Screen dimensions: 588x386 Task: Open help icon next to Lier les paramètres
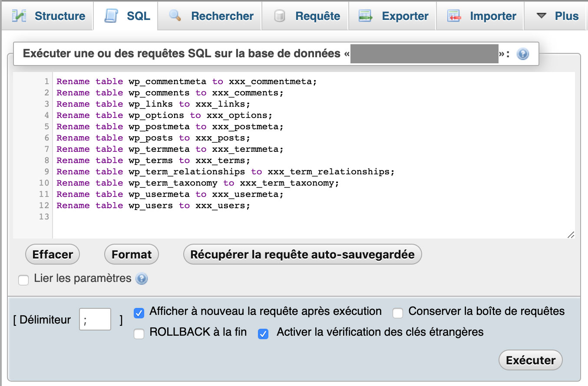(x=142, y=278)
